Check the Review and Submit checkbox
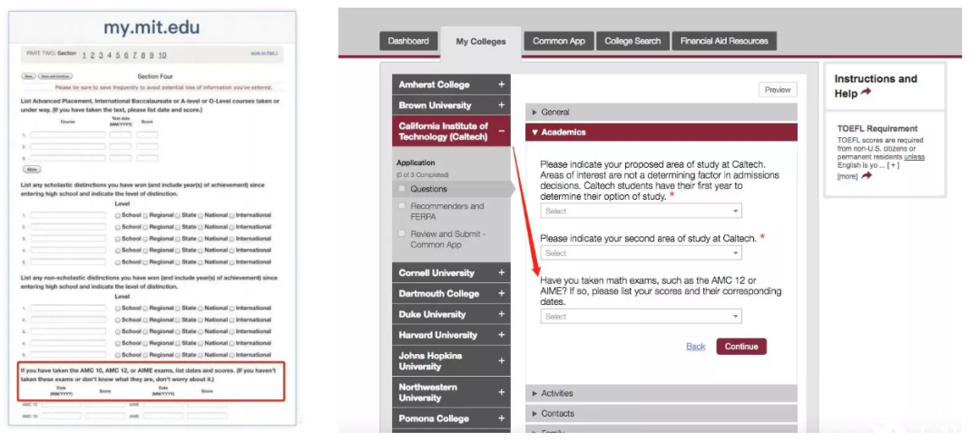The width and height of the screenshot is (980, 443). click(401, 233)
